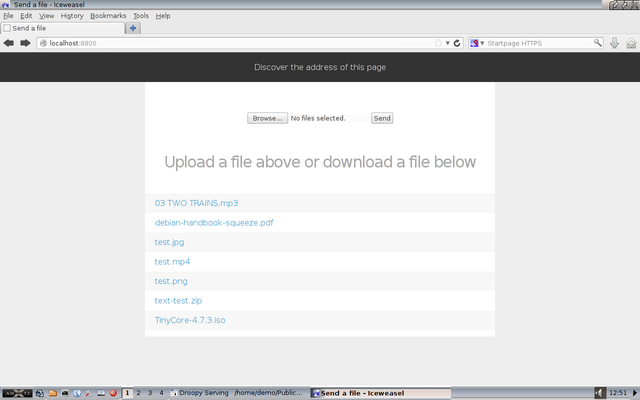Click the Browse... file button
The height and width of the screenshot is (400, 640).
[x=267, y=118]
